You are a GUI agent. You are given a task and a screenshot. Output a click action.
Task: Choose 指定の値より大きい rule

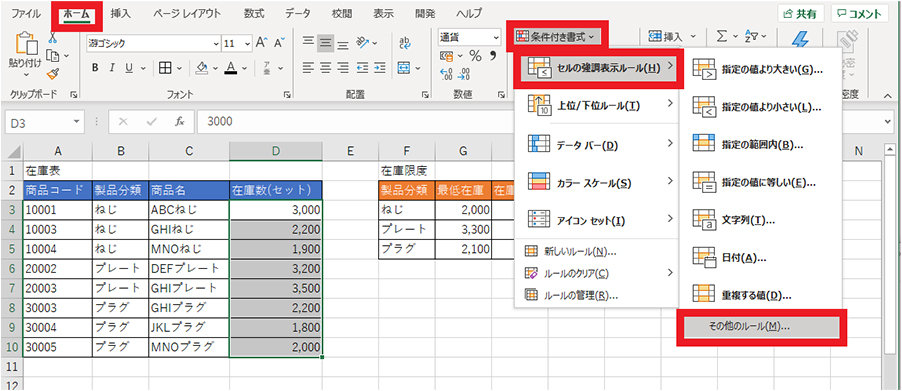(761, 70)
